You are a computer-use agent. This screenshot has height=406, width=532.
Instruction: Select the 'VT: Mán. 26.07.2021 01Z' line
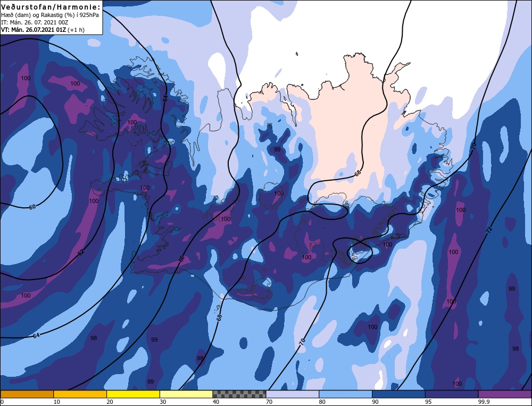[x=34, y=30]
